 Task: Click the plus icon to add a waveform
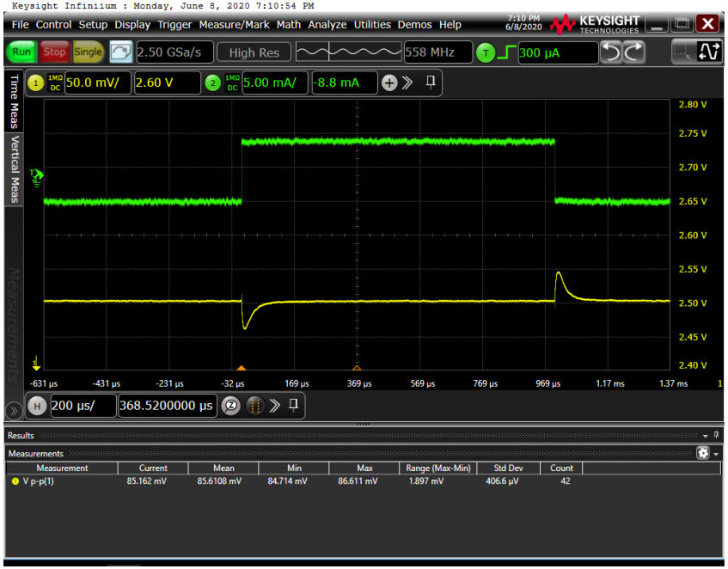tap(391, 83)
